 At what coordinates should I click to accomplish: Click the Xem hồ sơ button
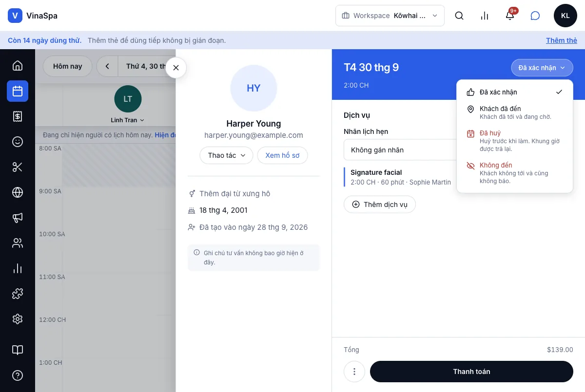[282, 155]
